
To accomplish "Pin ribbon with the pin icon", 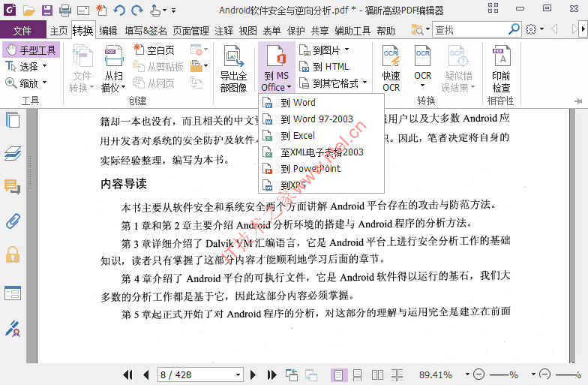I will click(578, 101).
